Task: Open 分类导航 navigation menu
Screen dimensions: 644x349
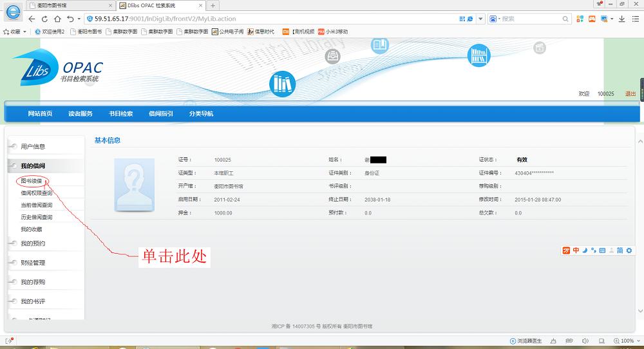Action: [201, 114]
